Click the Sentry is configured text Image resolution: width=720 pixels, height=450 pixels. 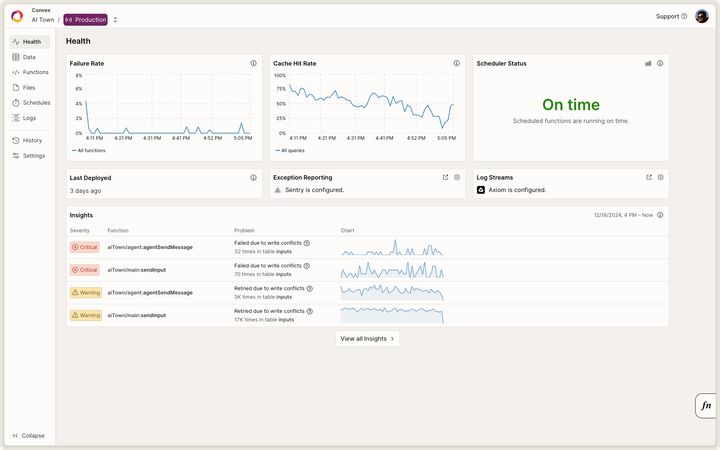(x=315, y=190)
